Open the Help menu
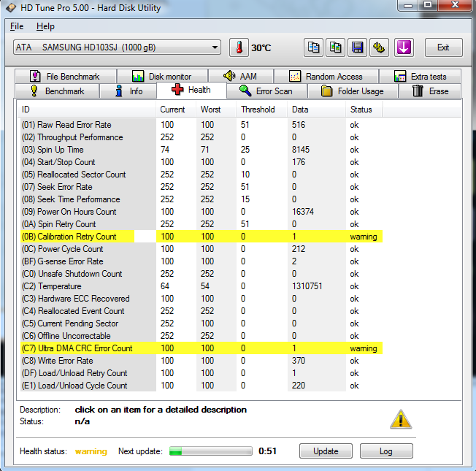Screen dimensions: 476x471 pos(45,26)
